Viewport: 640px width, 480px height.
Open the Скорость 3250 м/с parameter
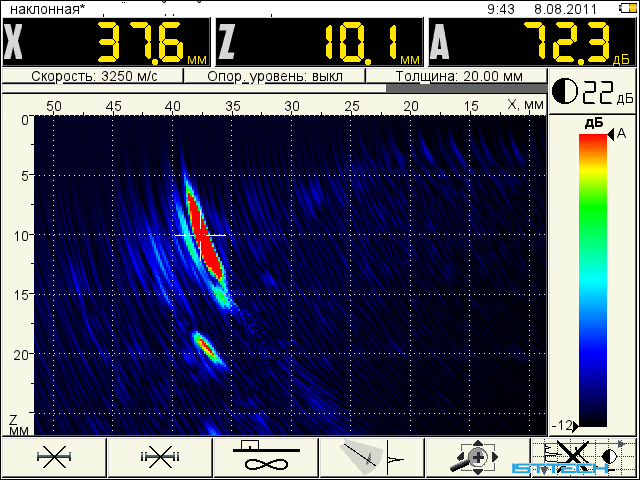point(93,76)
